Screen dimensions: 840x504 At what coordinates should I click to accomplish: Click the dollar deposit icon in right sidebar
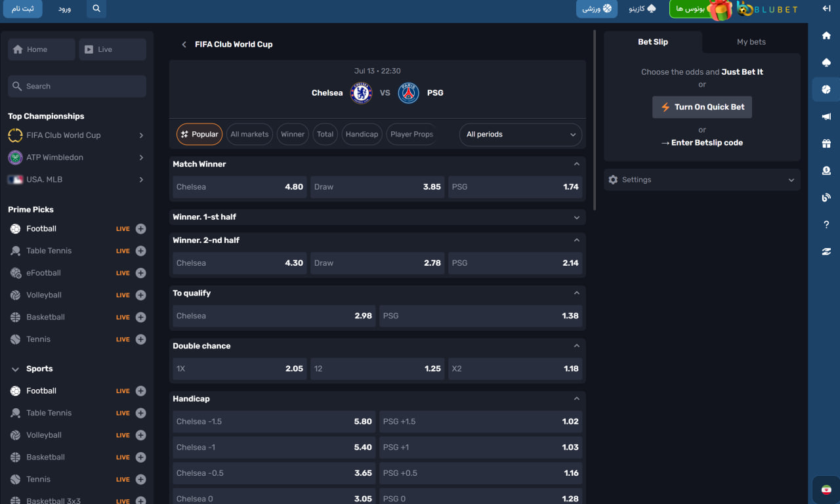coord(826,171)
